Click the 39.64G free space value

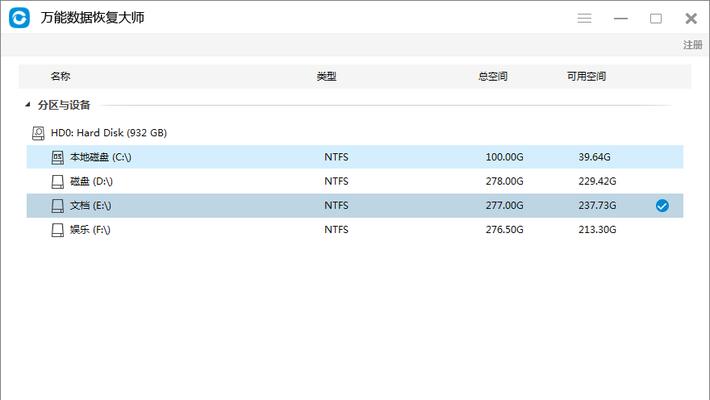coord(594,157)
